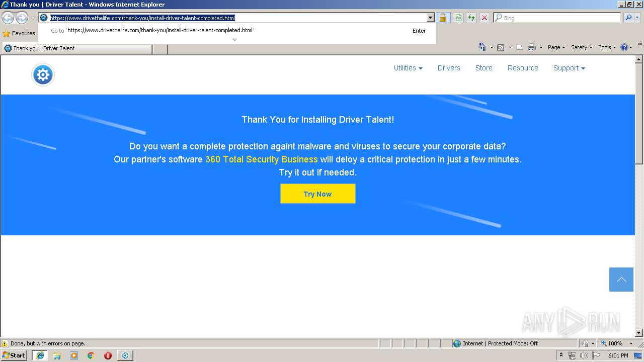Image resolution: width=644 pixels, height=362 pixels.
Task: Expand the Support menu
Action: tap(569, 68)
